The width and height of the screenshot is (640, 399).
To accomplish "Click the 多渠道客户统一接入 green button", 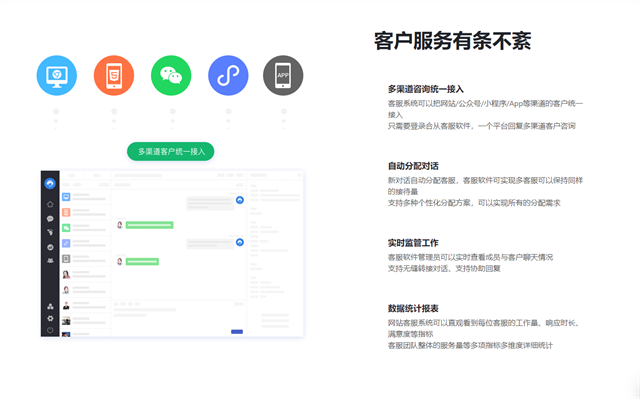I will click(x=171, y=151).
